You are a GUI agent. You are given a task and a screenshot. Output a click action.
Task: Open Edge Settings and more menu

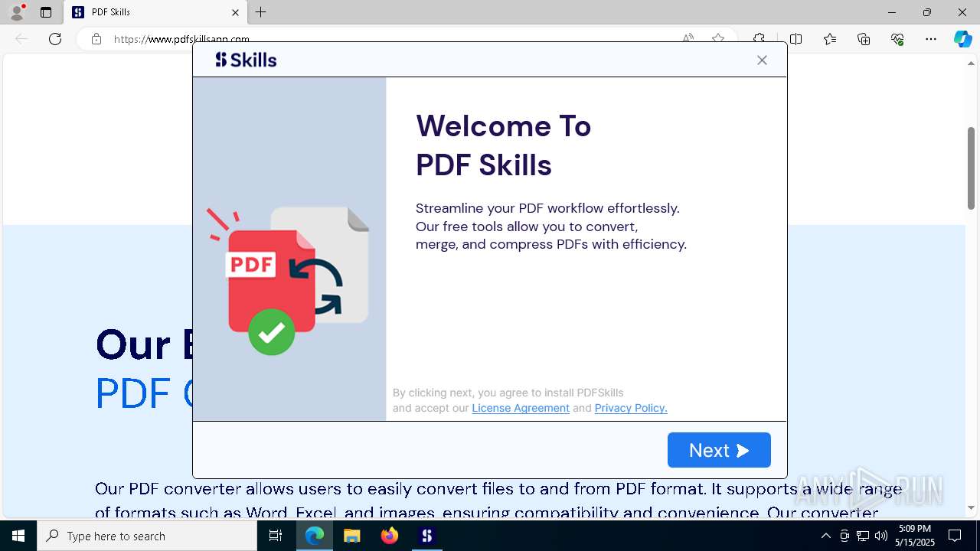coord(931,39)
